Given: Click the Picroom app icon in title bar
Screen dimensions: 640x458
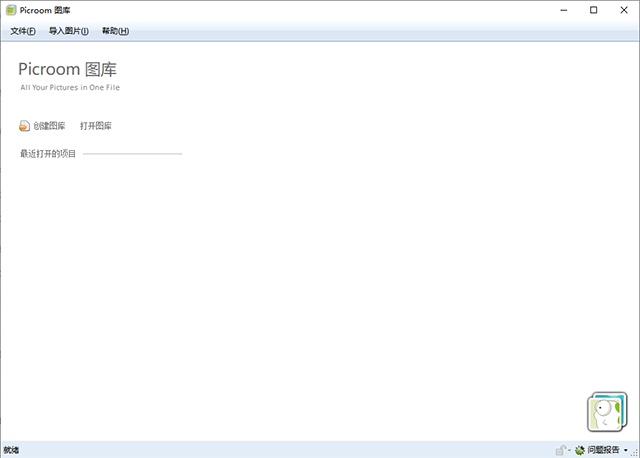Looking at the screenshot, I should (x=11, y=10).
